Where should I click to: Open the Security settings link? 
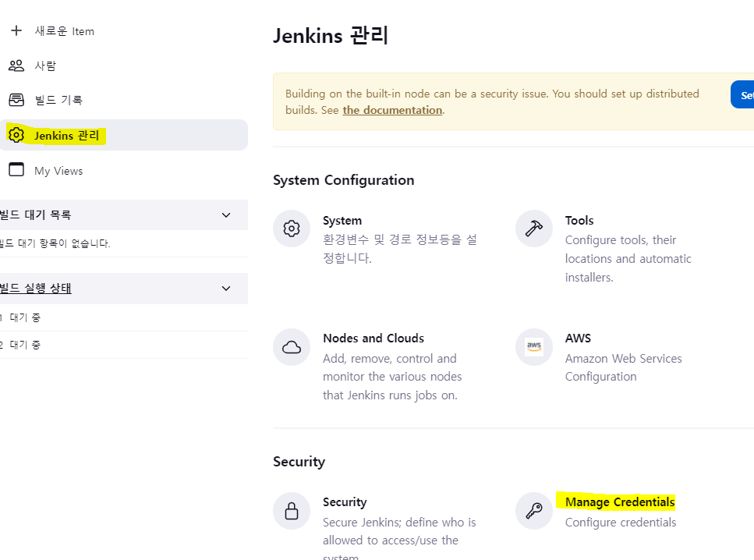pos(345,502)
